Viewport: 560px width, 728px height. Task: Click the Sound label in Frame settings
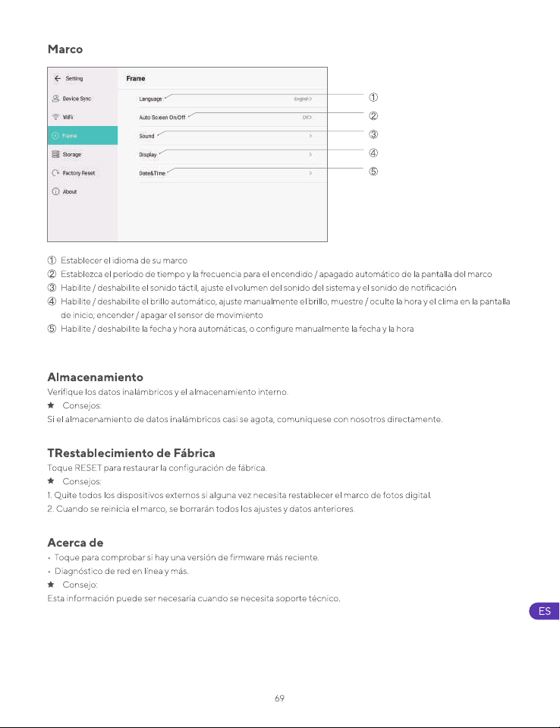[x=146, y=136]
